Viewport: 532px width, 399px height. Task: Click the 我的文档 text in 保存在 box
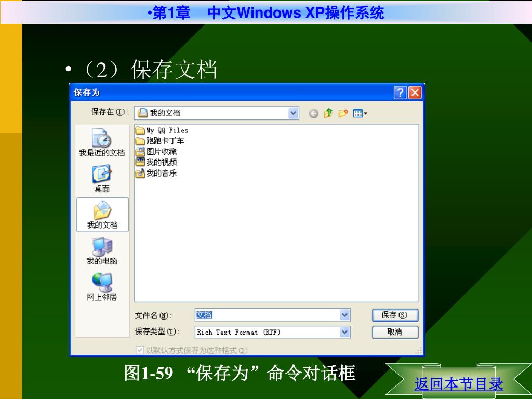point(165,113)
